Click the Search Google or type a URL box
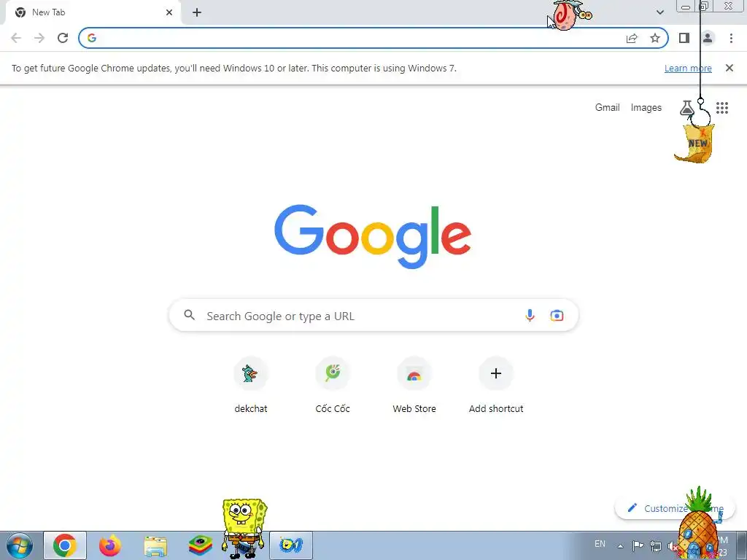The width and height of the screenshot is (747, 560). [x=373, y=315]
